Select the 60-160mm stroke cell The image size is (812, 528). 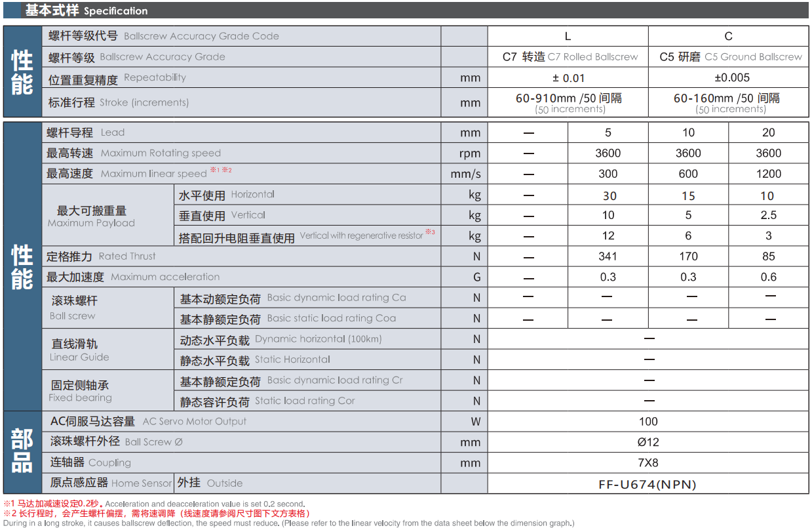tap(728, 102)
